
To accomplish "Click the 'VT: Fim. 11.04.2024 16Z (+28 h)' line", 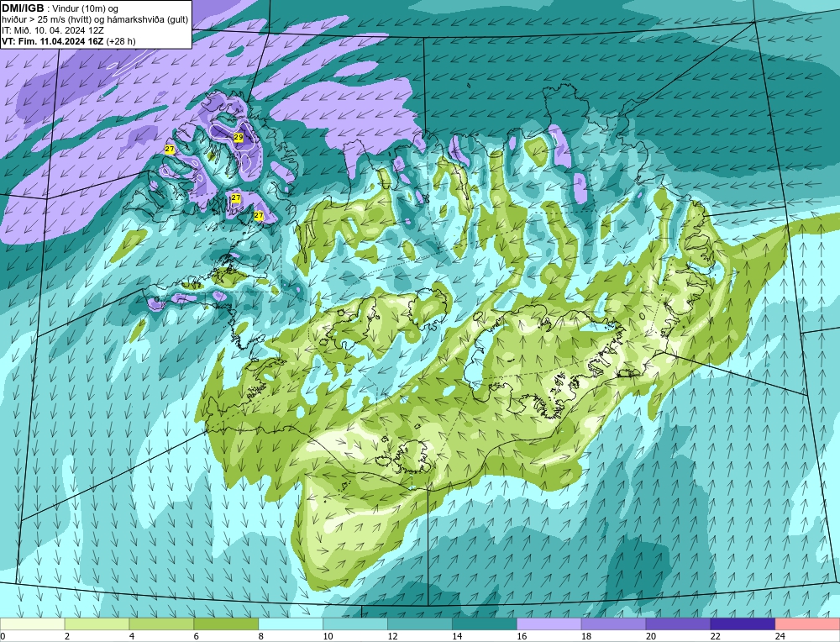I will 69,41.
